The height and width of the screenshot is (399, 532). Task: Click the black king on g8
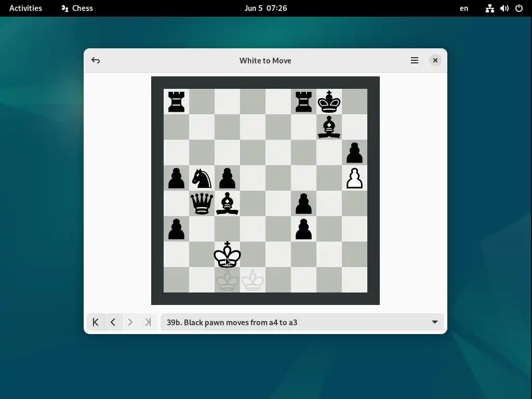click(329, 102)
